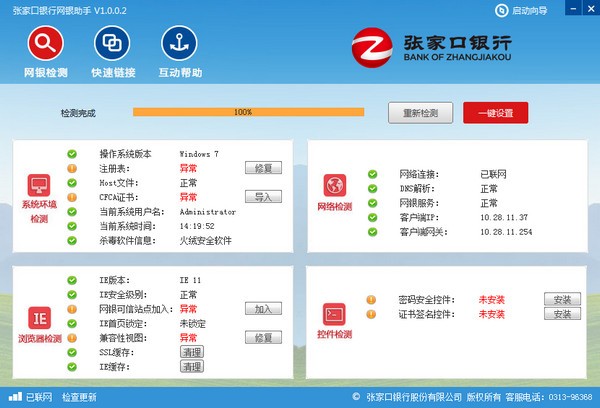Viewport: 600px width, 408px height.
Task: Click the orange warning beside 网银可信站点加入
Action: tap(72, 309)
